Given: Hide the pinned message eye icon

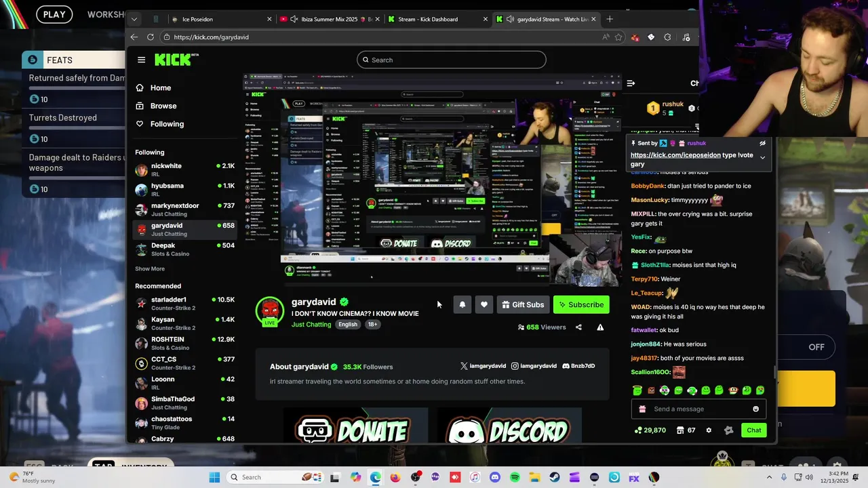Looking at the screenshot, I should [762, 144].
